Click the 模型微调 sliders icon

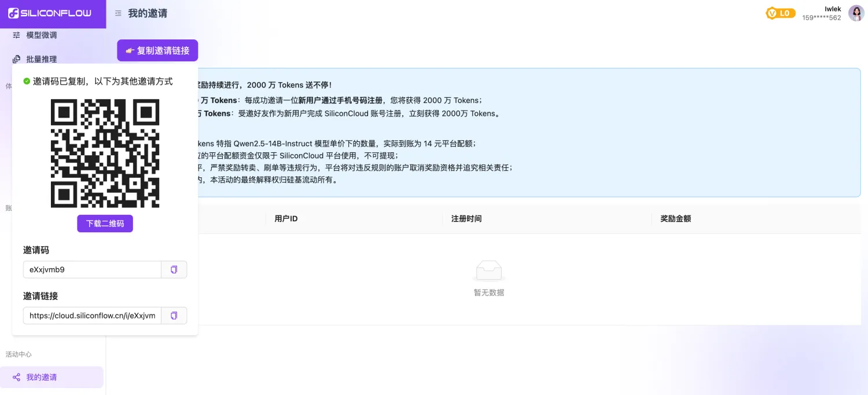point(17,35)
